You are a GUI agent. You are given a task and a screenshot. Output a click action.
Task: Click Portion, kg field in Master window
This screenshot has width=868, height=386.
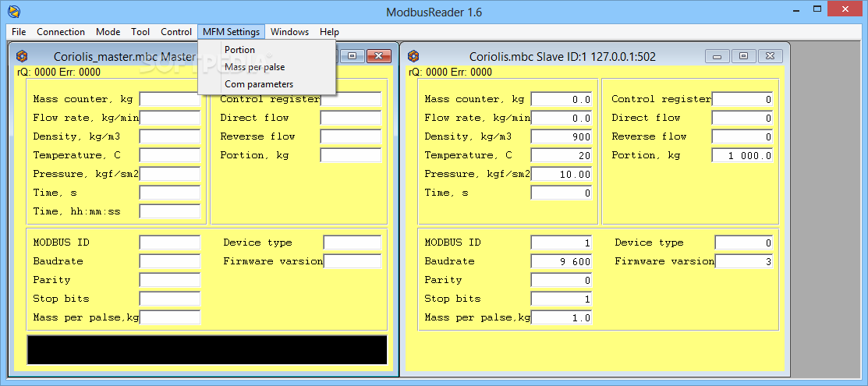pos(351,156)
